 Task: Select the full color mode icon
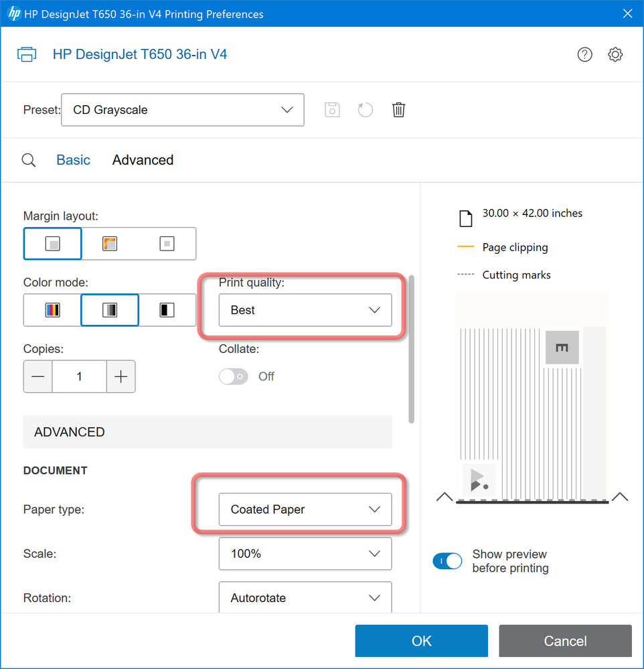point(52,310)
